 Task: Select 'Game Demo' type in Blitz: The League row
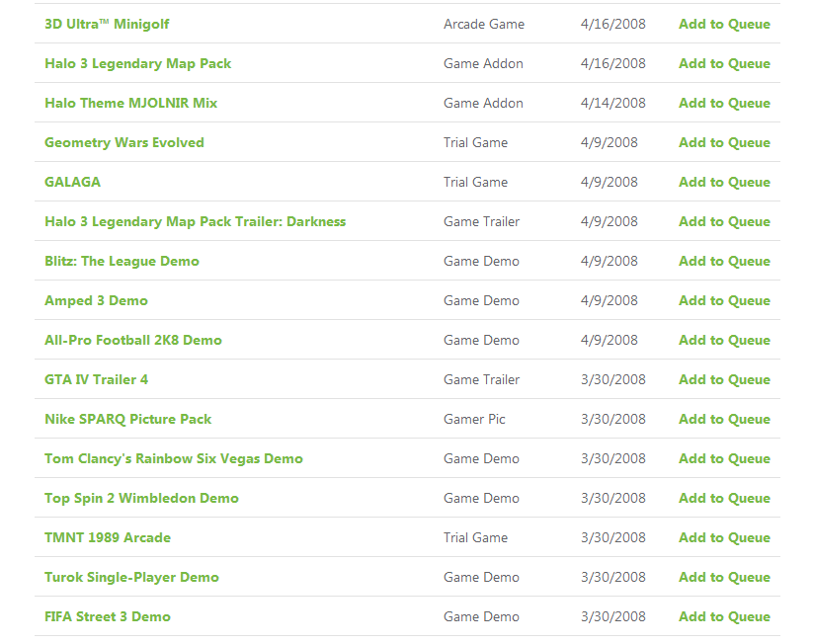(481, 262)
